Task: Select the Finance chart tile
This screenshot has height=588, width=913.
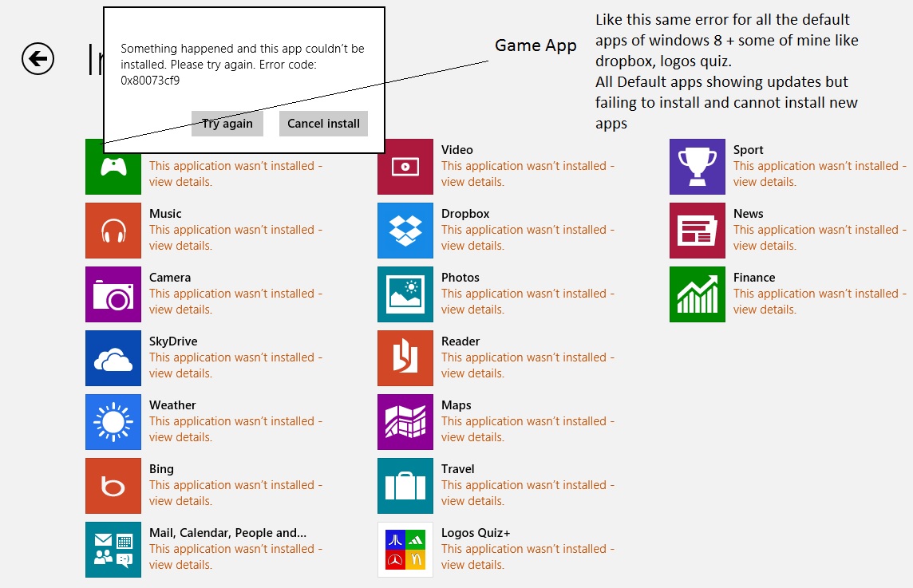Action: coord(698,294)
